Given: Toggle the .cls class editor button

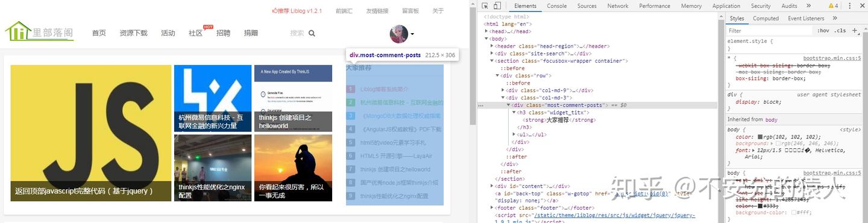Looking at the screenshot, I should pyautogui.click(x=840, y=30).
